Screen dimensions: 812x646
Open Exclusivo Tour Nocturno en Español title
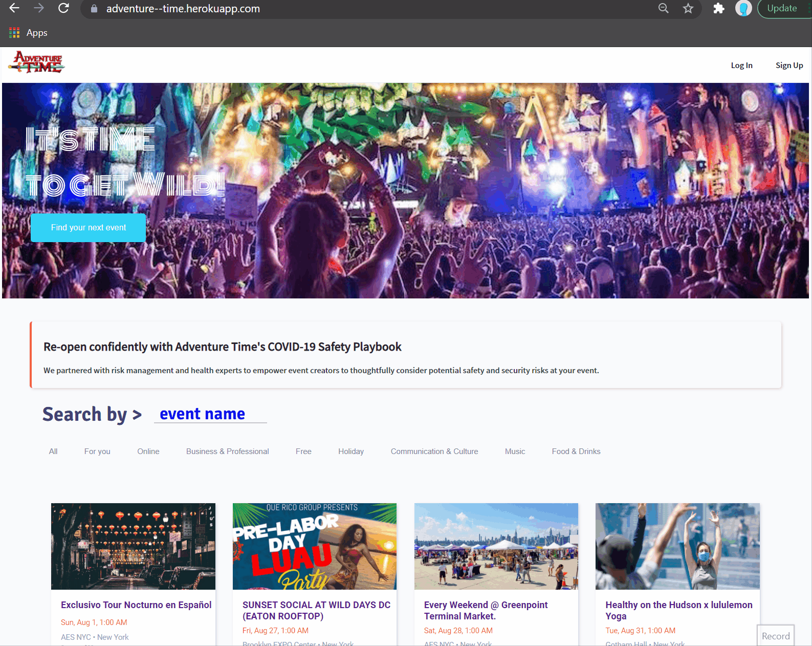click(x=136, y=605)
